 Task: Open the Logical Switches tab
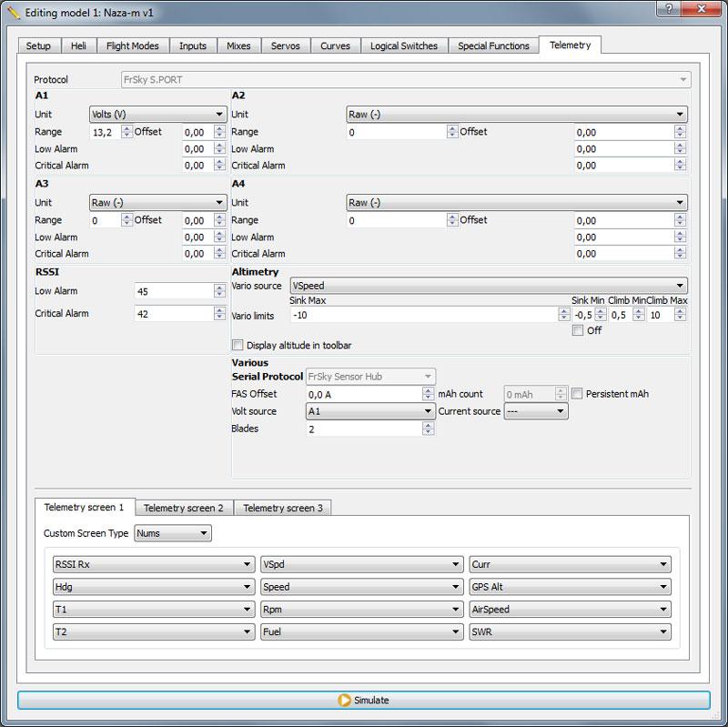pyautogui.click(x=403, y=45)
